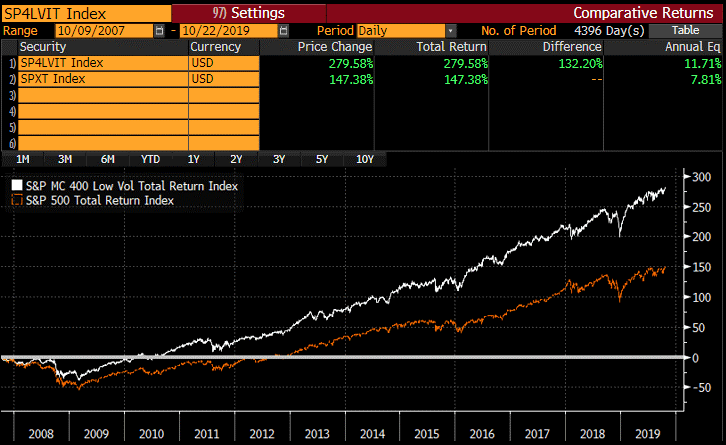Click the S&P MC 400 Low Vol Total Return Index legend label
The width and height of the screenshot is (726, 445).
tap(132, 186)
